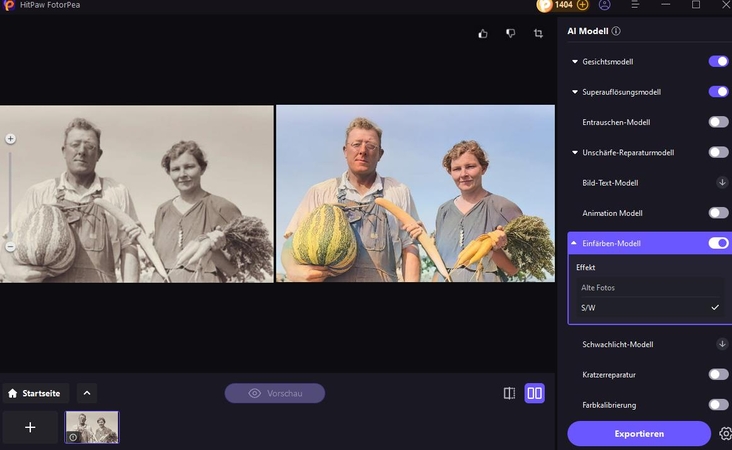This screenshot has width=732, height=450.
Task: Click the Exportieren button
Action: coord(639,434)
